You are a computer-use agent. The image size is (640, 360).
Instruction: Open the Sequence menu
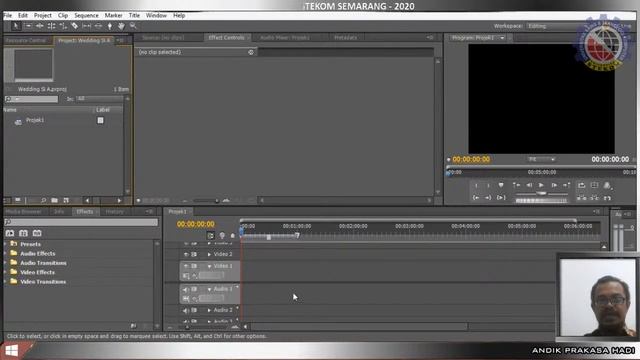[x=86, y=16]
